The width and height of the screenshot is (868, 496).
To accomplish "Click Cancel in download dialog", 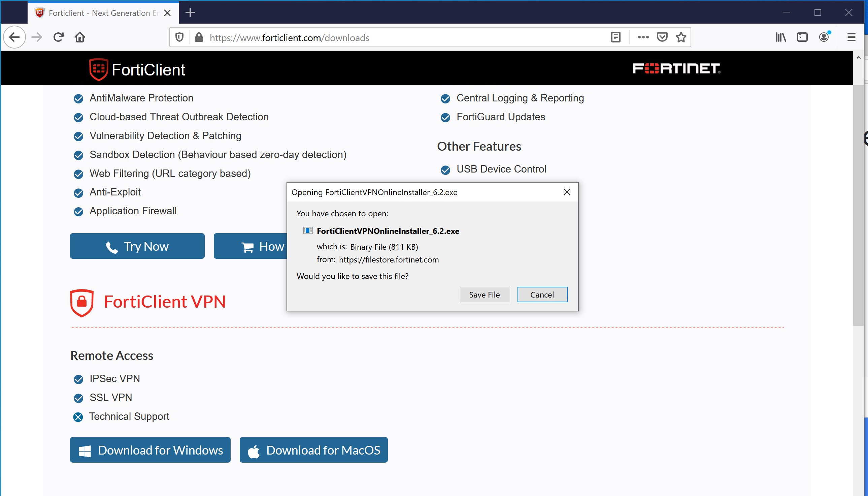I will [x=542, y=294].
